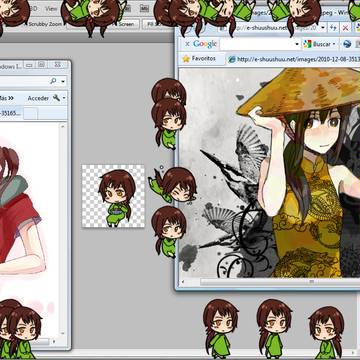360x360 pixels.
Task: Toggle the Scrubby Zoom option
Action: click(x=45, y=24)
